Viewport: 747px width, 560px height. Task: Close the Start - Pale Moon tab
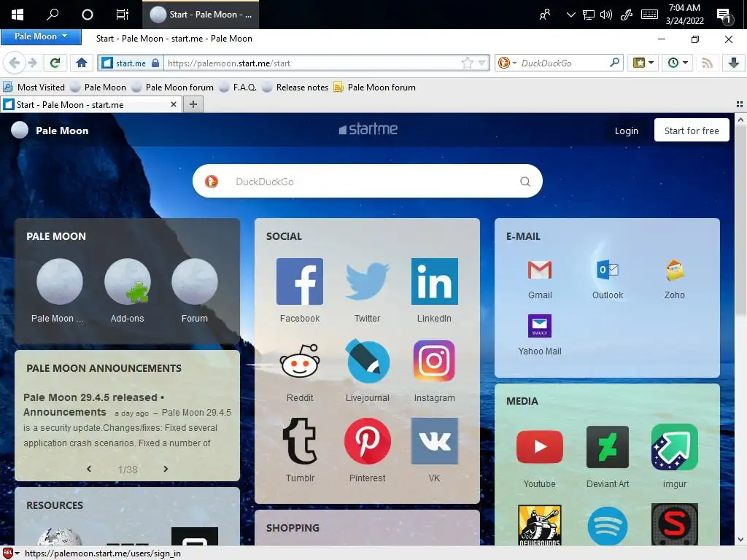174,104
